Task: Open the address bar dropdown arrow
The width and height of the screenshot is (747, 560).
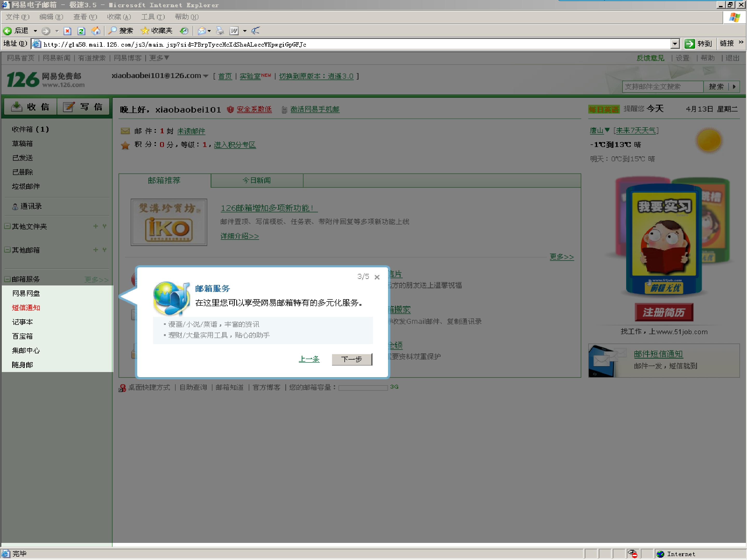Action: click(x=675, y=44)
